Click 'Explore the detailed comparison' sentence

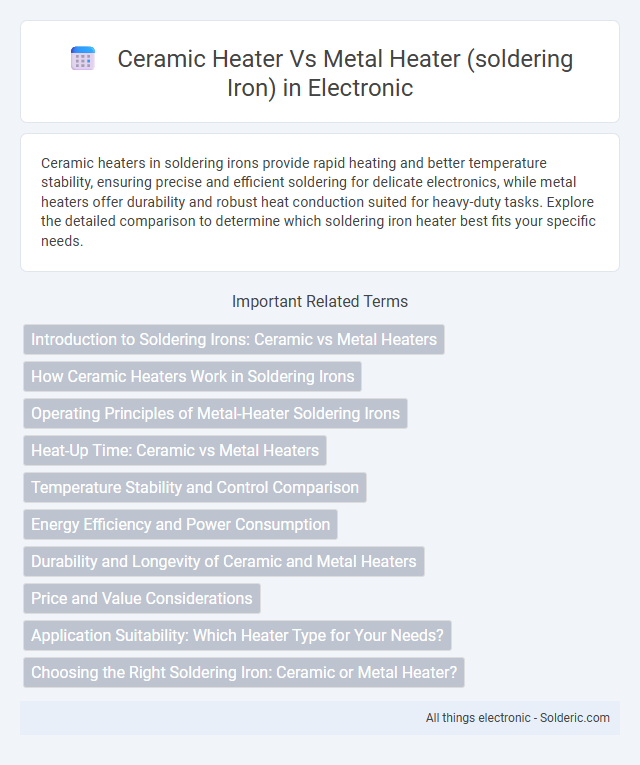click(317, 221)
